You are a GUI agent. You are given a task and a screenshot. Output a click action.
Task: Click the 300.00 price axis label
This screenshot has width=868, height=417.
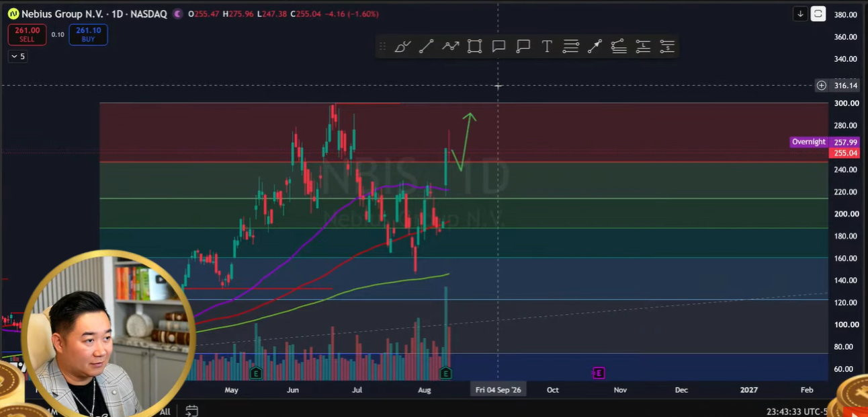point(847,104)
